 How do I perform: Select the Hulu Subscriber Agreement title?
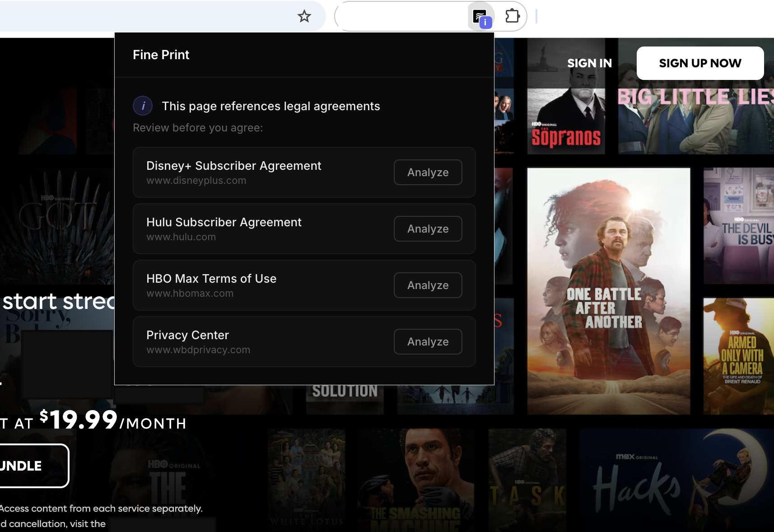click(x=224, y=222)
